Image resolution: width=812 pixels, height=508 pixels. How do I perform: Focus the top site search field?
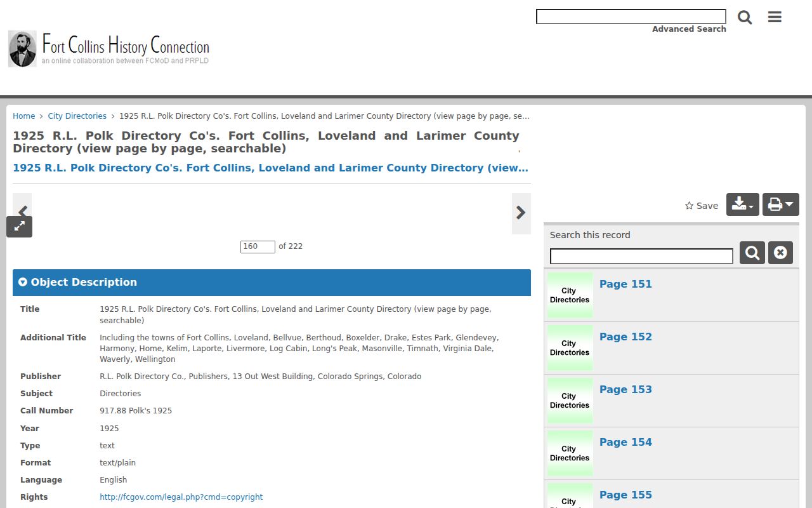[x=631, y=17]
